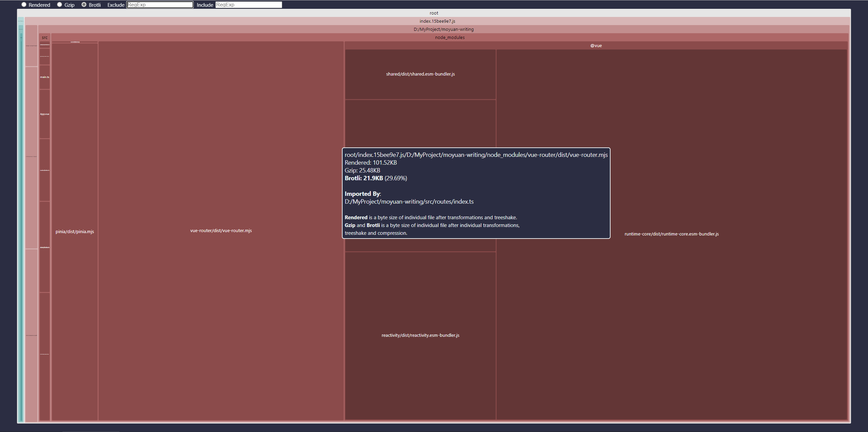
Task: Click the Include RegExp input field
Action: click(249, 5)
